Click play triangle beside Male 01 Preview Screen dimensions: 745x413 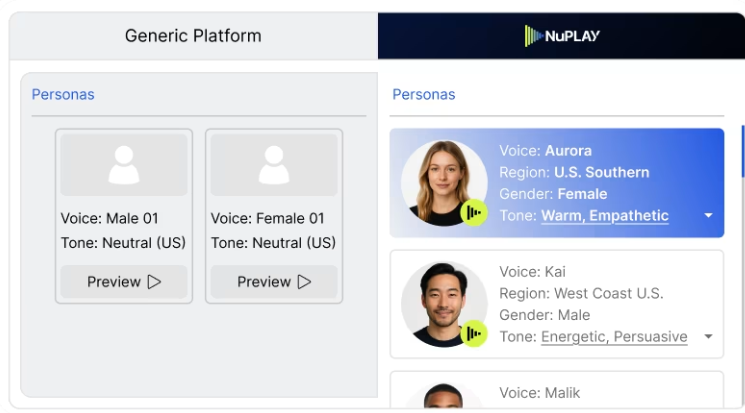point(154,282)
